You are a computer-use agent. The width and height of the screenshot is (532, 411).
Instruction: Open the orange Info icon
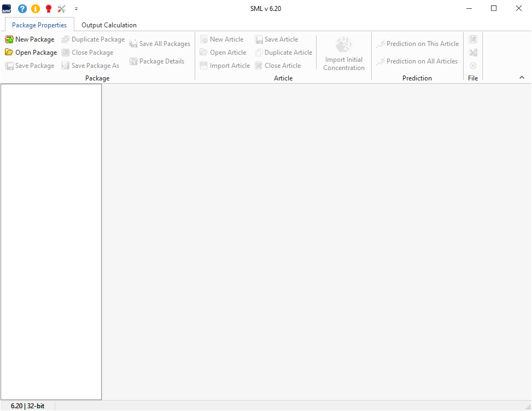click(36, 9)
